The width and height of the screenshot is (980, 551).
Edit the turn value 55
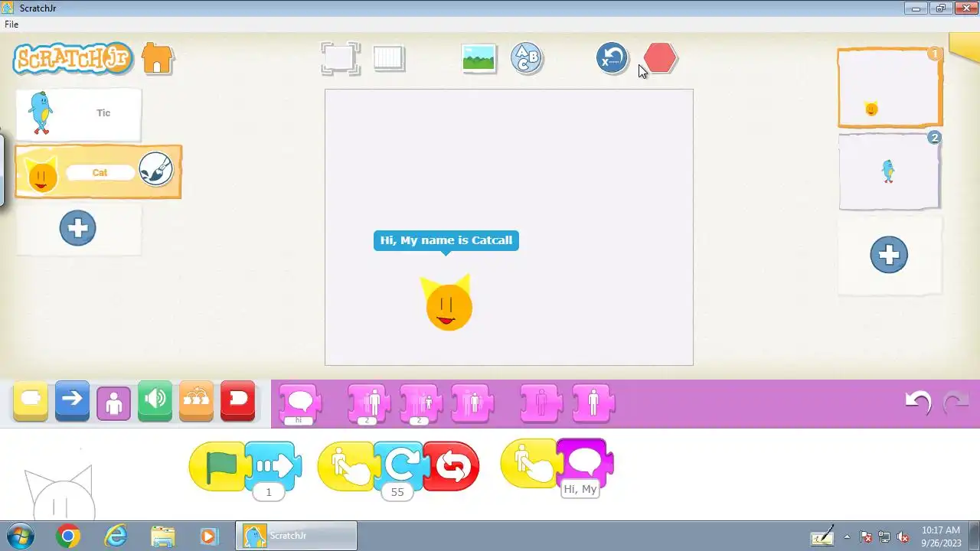coord(397,492)
